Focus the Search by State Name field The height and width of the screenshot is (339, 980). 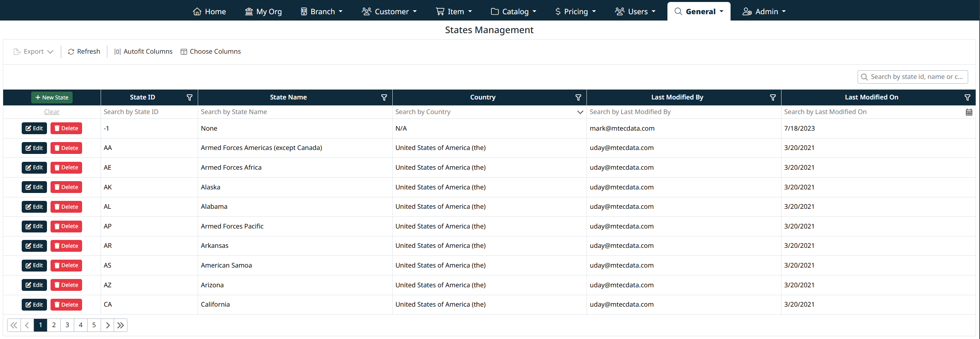pos(294,112)
